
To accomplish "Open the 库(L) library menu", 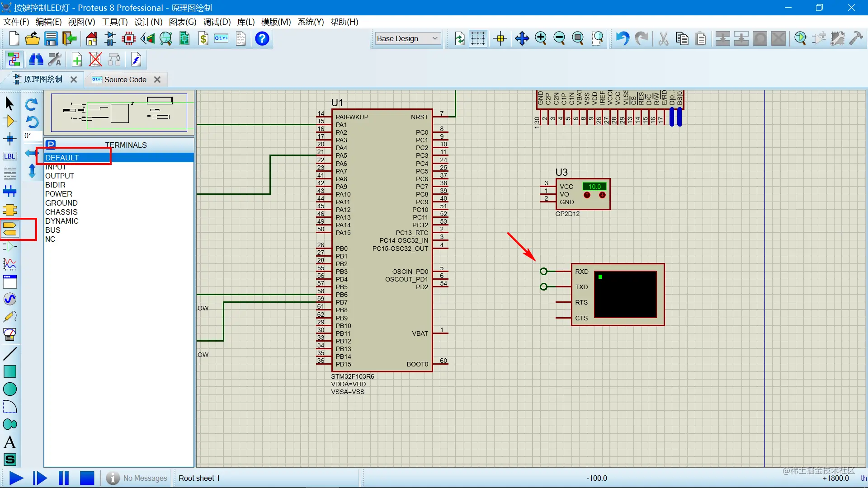I will [246, 22].
